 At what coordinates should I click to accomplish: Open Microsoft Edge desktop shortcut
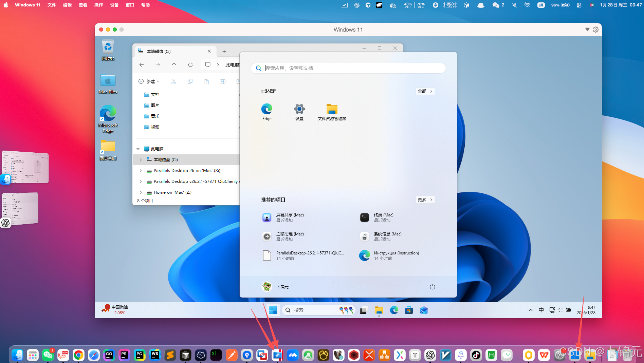coord(108,119)
